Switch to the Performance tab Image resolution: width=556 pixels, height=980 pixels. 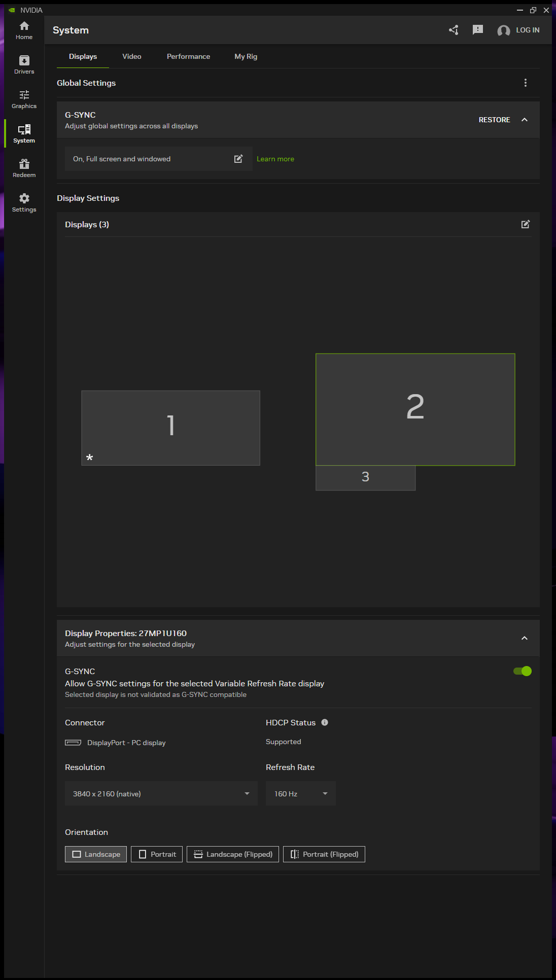(188, 56)
